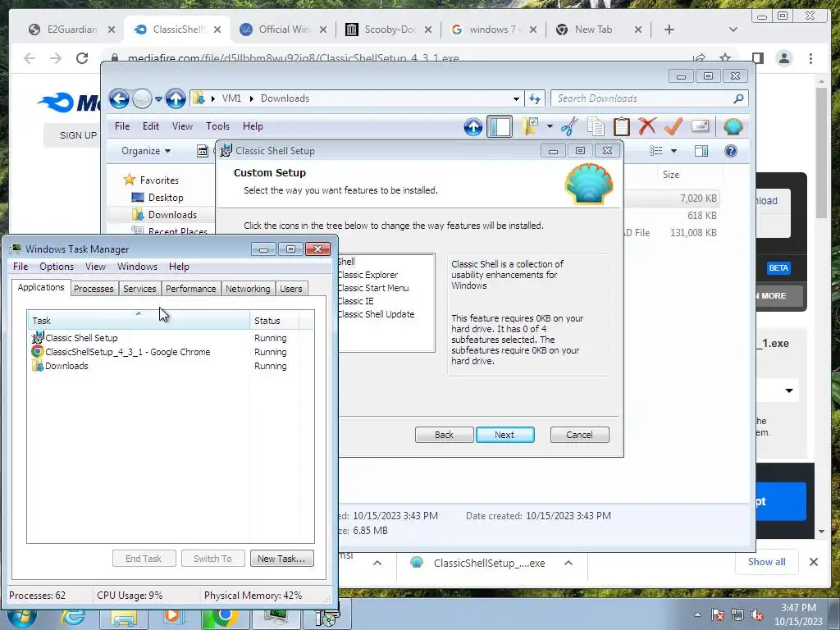Click the orange checkmark Properties icon
The image size is (840, 630).
[673, 126]
